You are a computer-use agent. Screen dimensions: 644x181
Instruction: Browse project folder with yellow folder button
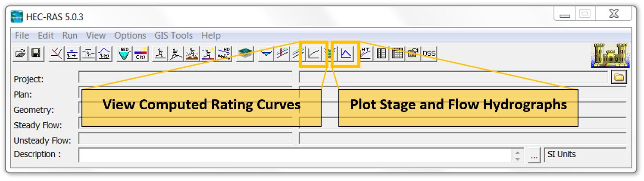point(619,78)
